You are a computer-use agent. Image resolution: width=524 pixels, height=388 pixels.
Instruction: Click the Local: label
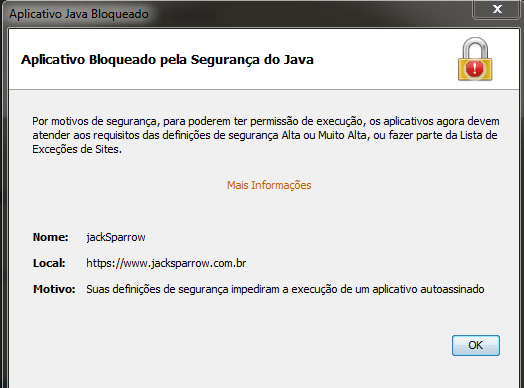49,263
